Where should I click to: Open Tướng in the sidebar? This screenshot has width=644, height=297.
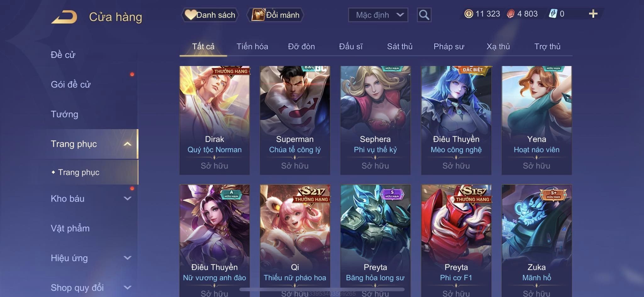coord(64,114)
